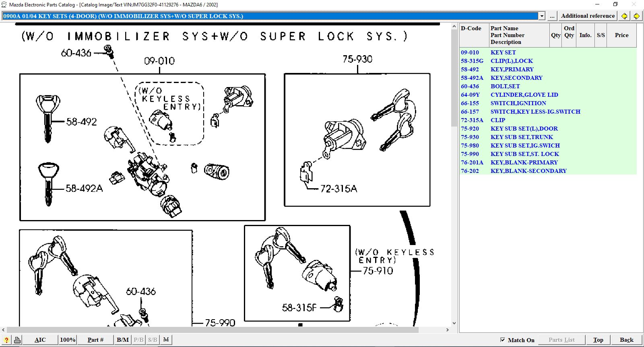644x347 pixels.
Task: Select the 60-436 BOLT,SET row
Action: pyautogui.click(x=548, y=86)
